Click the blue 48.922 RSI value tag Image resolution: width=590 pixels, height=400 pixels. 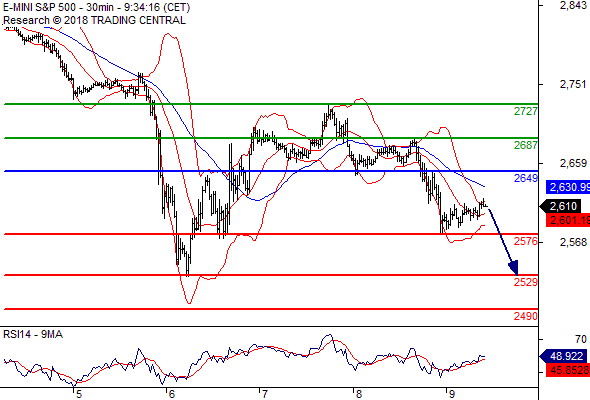point(563,356)
